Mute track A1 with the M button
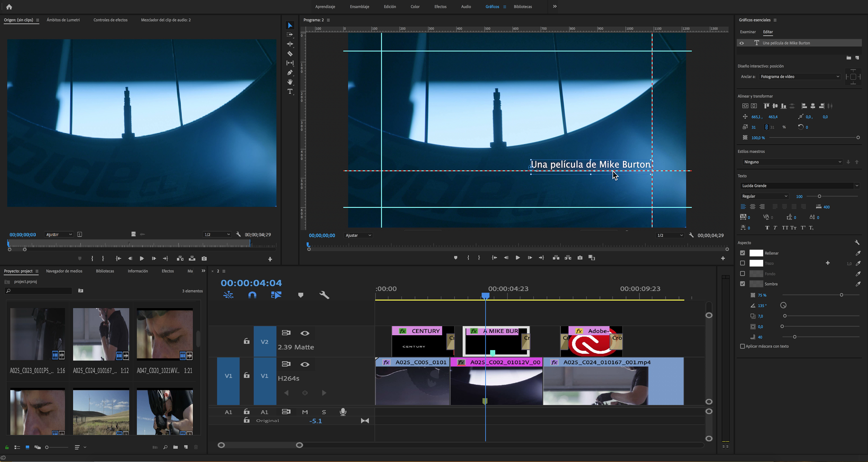 coord(305,411)
